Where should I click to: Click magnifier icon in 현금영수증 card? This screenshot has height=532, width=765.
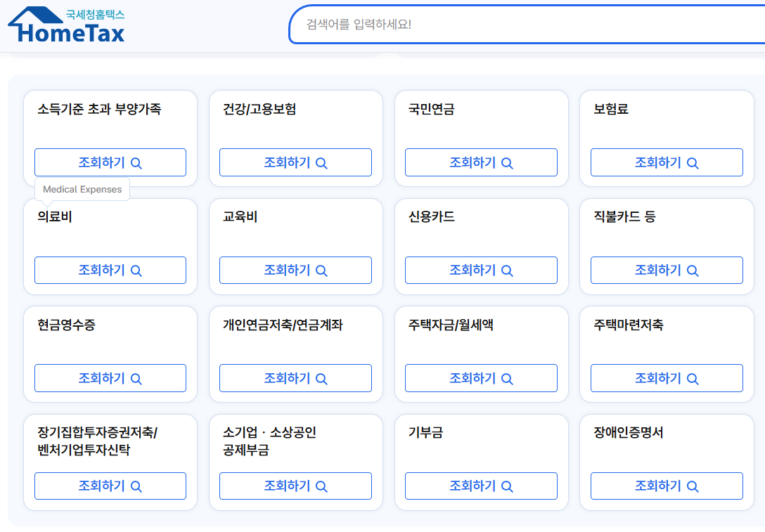point(136,378)
